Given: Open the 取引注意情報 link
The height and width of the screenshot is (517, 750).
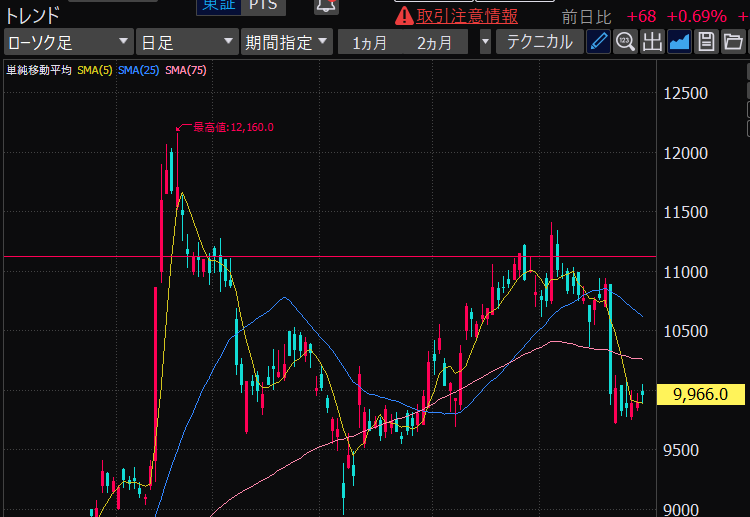Looking at the screenshot, I should 467,16.
